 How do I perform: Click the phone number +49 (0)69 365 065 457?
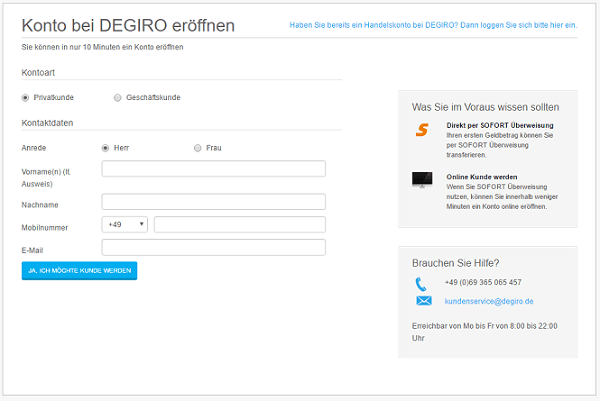483,282
